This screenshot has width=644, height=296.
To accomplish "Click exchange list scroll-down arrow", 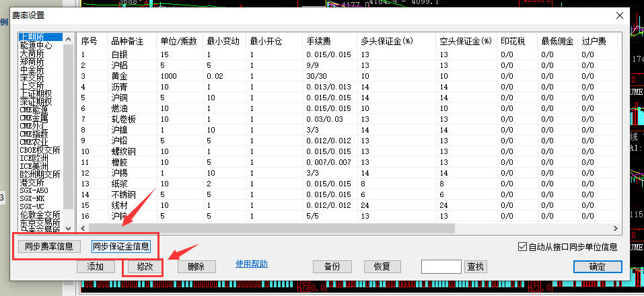I will tap(69, 228).
